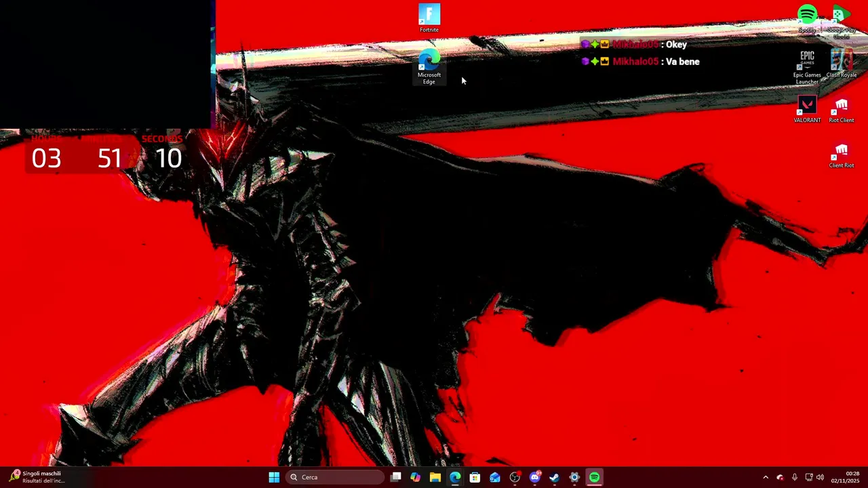Open the Singoli maschili widget
868x488 pixels.
click(37, 477)
